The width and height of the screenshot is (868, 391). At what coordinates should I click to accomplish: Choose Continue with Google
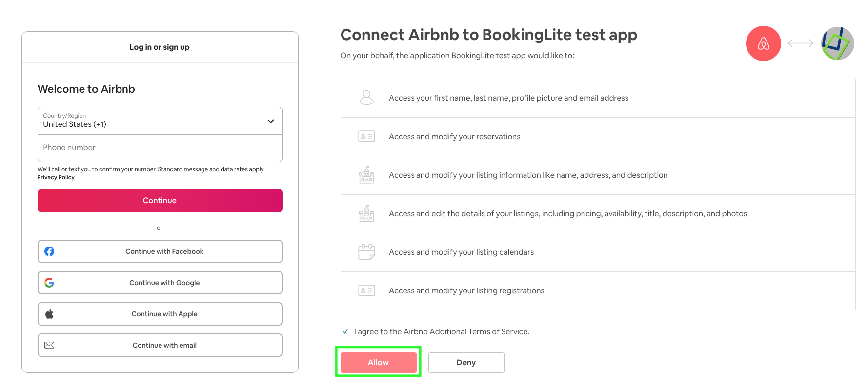160,283
